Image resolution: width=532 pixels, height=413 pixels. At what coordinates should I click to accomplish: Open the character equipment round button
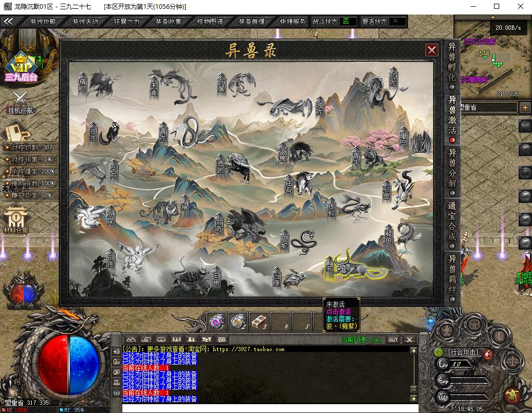click(x=448, y=330)
